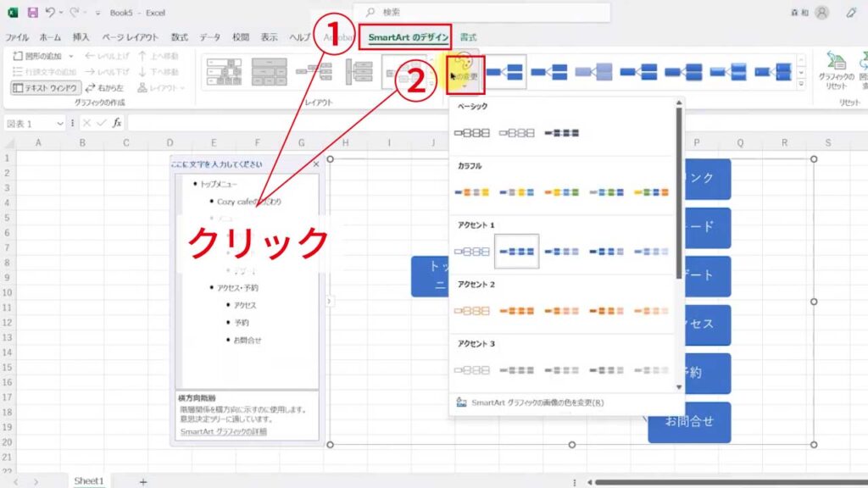Open the レイアウト dropdown in グラフィックの作成
Viewport: 868px width, 488px height.
161,88
